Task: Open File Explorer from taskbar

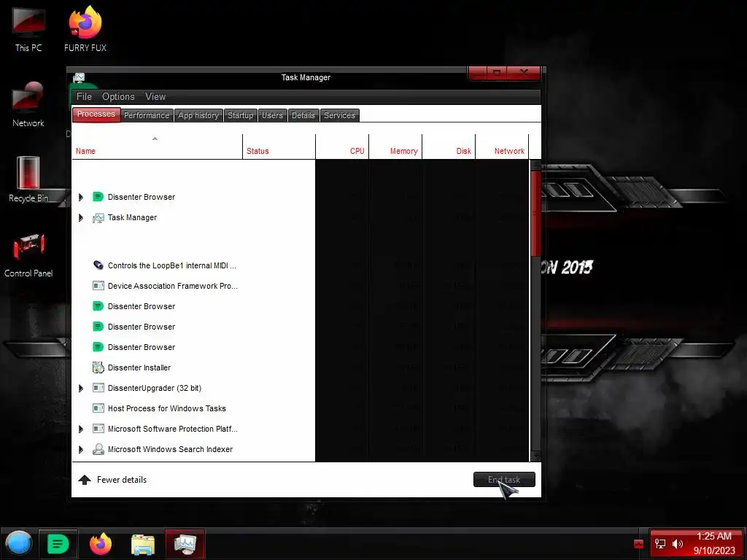Action: tap(143, 544)
